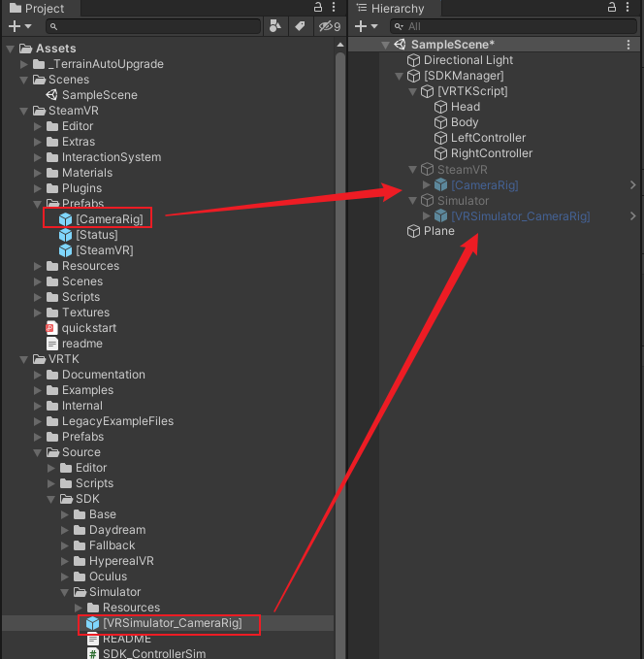
Task: Select the Editor folder under SteamVR
Action: click(70, 126)
